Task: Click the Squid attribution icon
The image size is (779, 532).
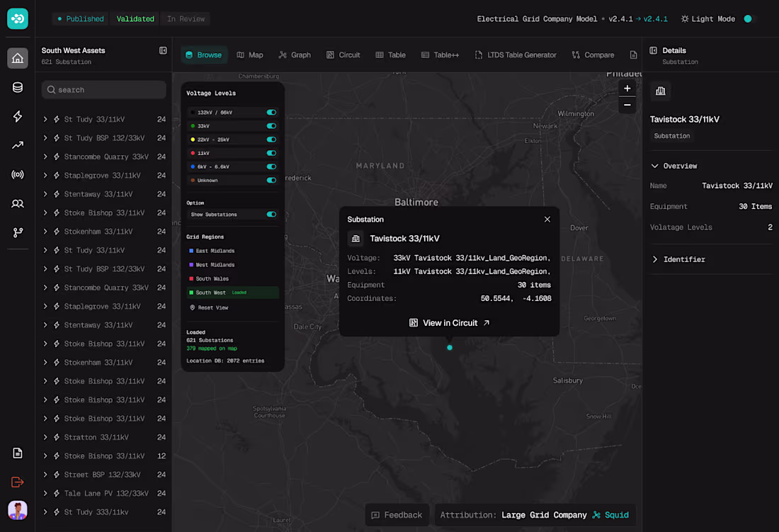Action: click(596, 515)
